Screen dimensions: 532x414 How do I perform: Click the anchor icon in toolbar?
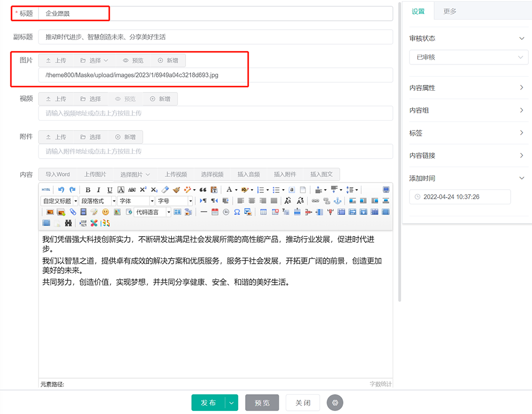pos(338,201)
